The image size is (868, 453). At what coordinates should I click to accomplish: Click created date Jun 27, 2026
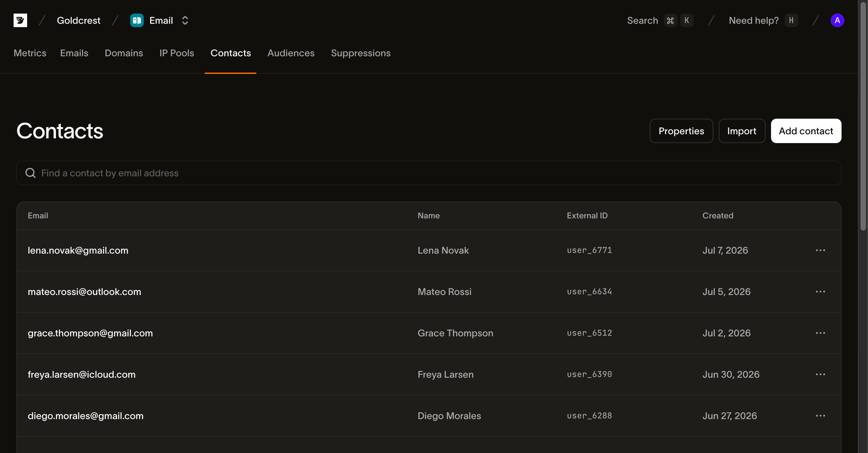click(x=730, y=416)
